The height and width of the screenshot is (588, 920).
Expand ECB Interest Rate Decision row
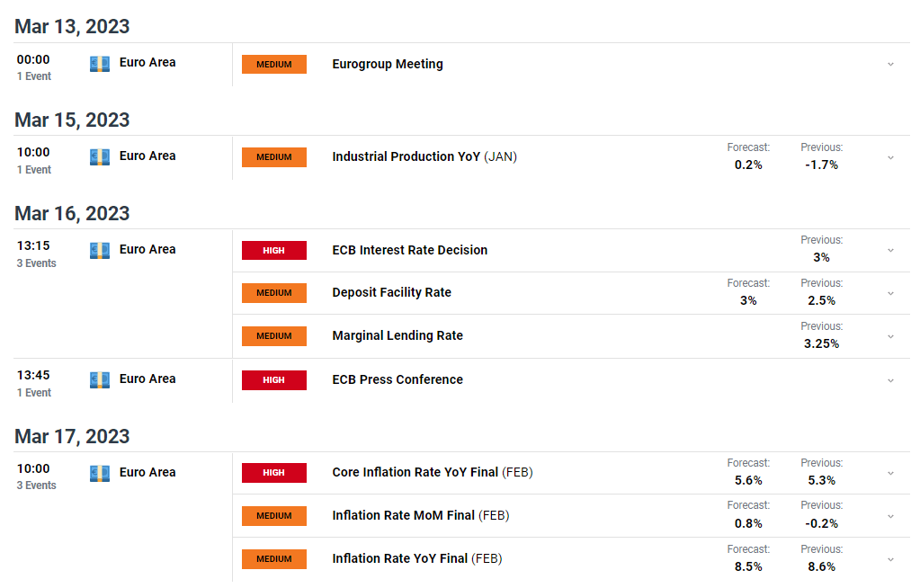(x=890, y=251)
